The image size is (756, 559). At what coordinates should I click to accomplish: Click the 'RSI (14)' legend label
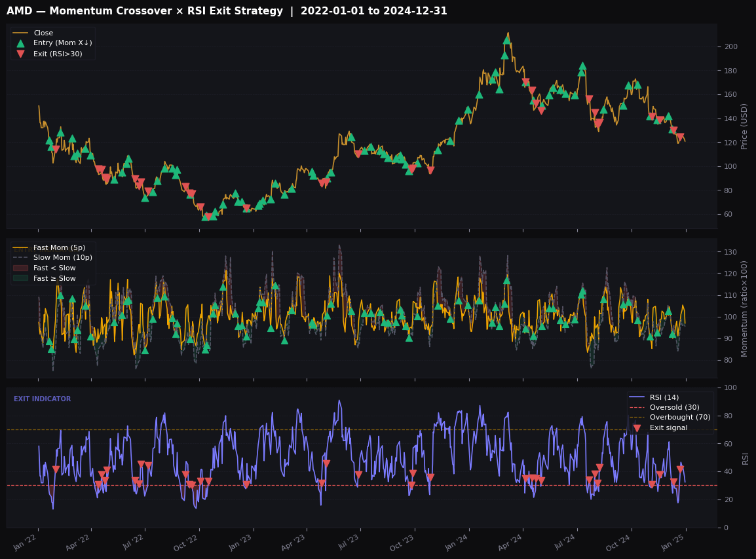[664, 397]
